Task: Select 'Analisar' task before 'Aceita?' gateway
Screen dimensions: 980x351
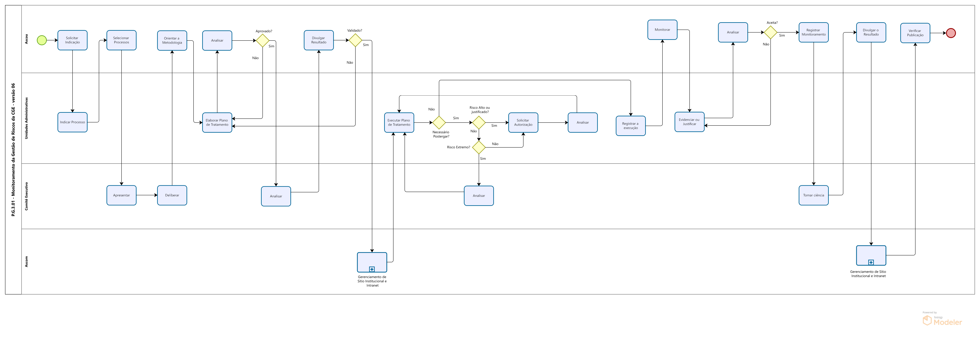Action: coord(733,32)
